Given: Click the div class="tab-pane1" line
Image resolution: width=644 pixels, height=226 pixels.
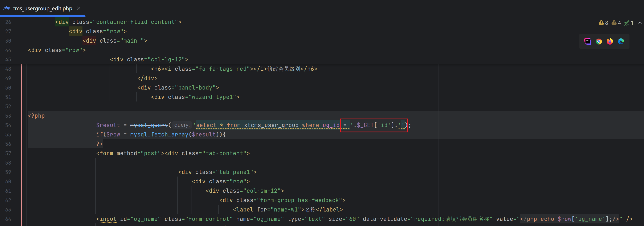Looking at the screenshot, I should point(217,172).
